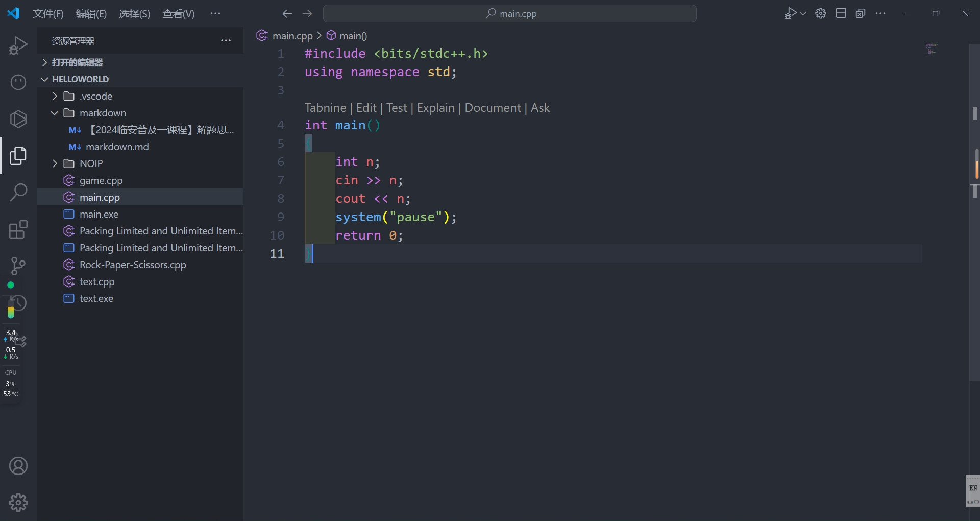Click the Tabnine Explain code lens link
Viewport: 980px width, 521px height.
[435, 108]
